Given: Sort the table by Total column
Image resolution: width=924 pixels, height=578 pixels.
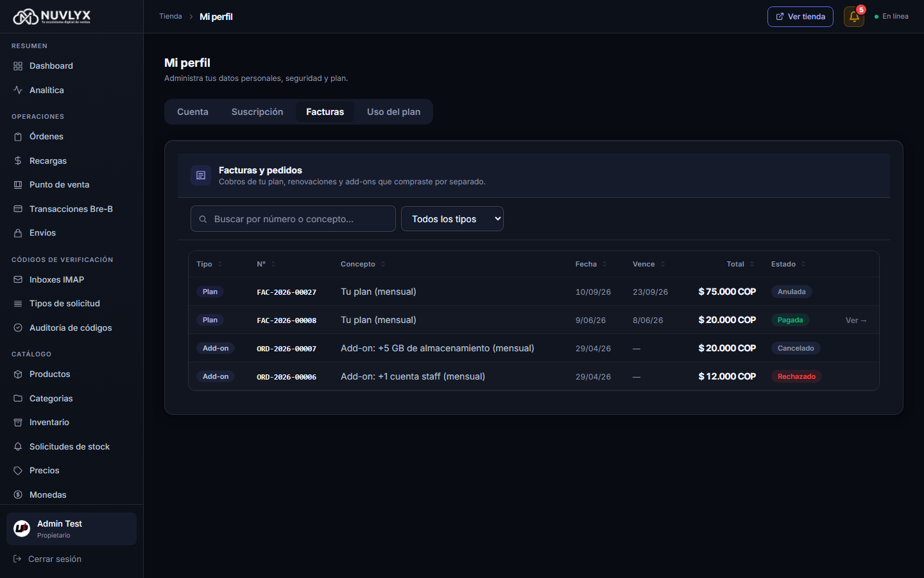Looking at the screenshot, I should [740, 265].
